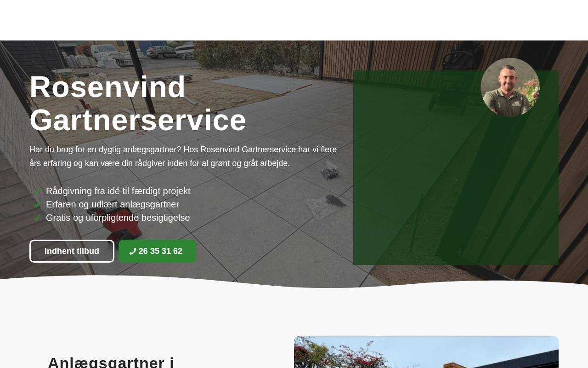Image resolution: width=588 pixels, height=368 pixels.
Task: Click the text Rådgivning fra idé til færdigt projekt
Action: click(x=118, y=191)
